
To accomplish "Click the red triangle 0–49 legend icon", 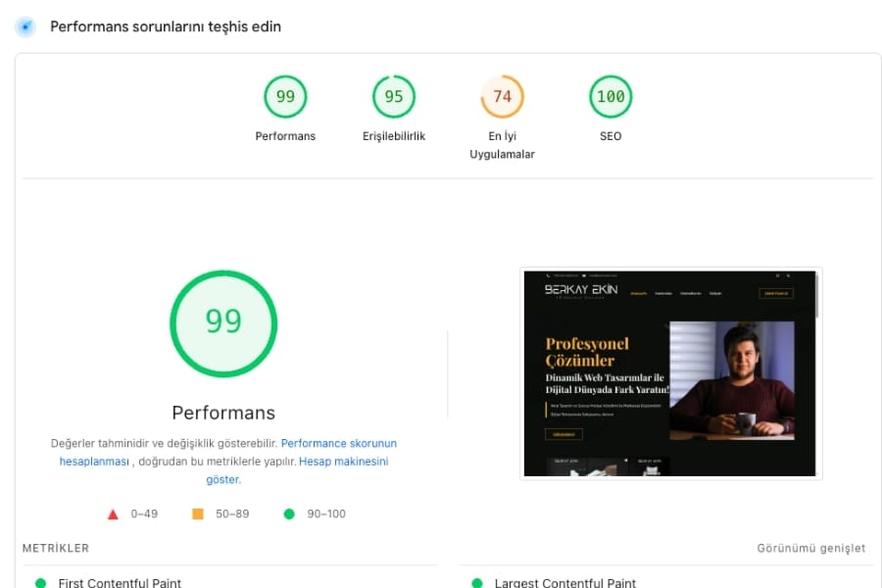I will click(113, 514).
